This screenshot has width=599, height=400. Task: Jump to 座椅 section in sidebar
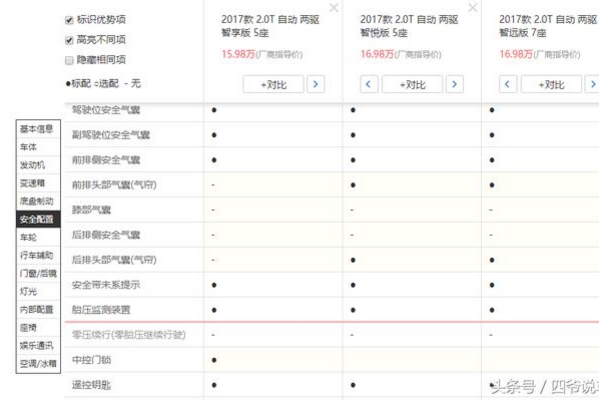click(x=38, y=327)
